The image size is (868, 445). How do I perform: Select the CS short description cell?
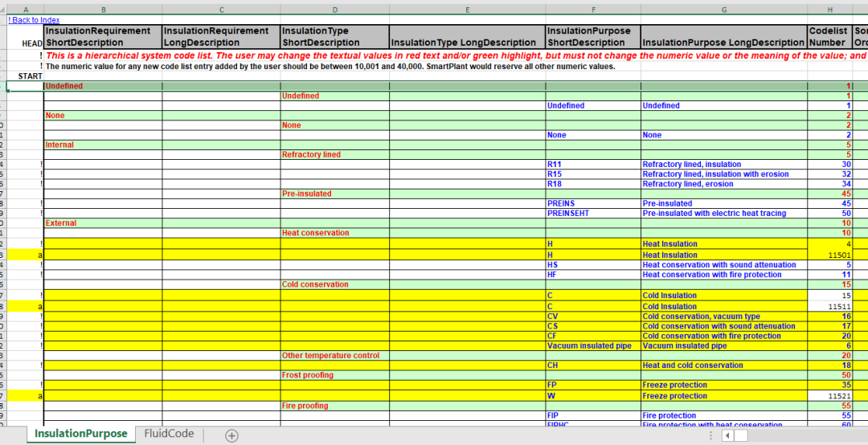[x=593, y=327]
